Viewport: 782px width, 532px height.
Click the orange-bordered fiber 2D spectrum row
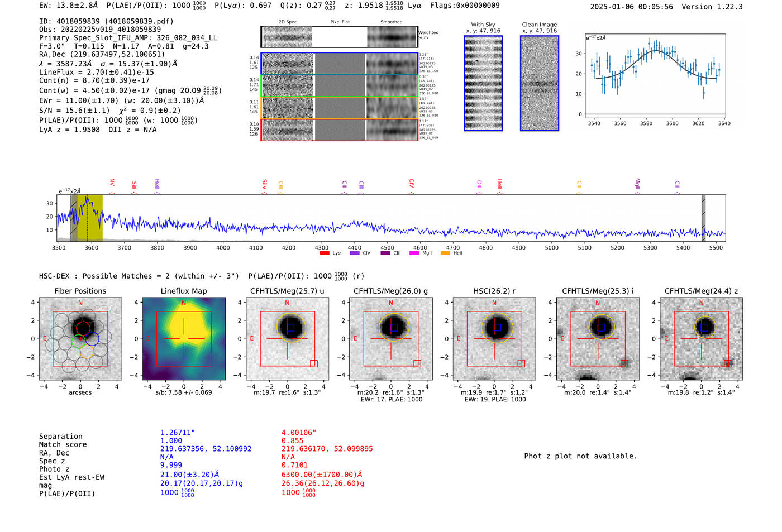point(340,108)
